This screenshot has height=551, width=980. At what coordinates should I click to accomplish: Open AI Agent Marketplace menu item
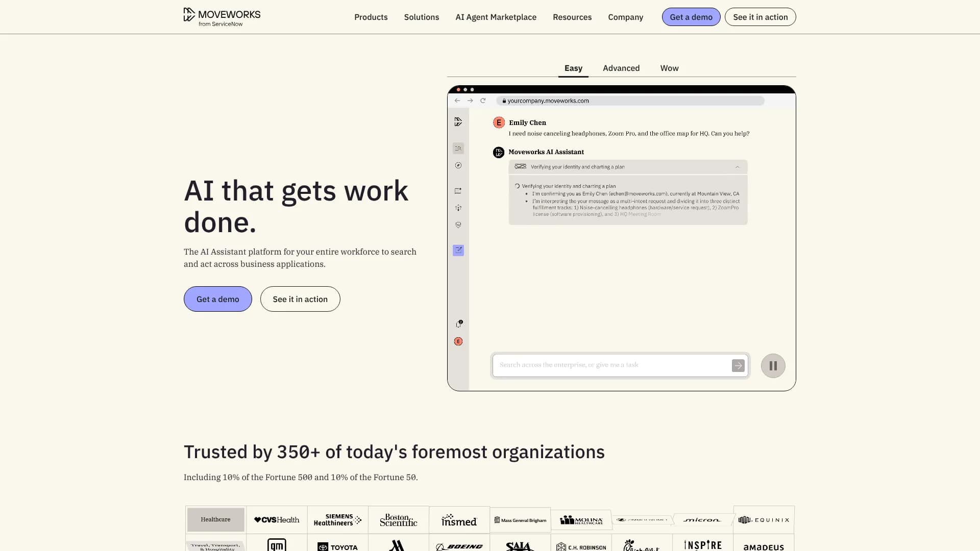click(496, 17)
